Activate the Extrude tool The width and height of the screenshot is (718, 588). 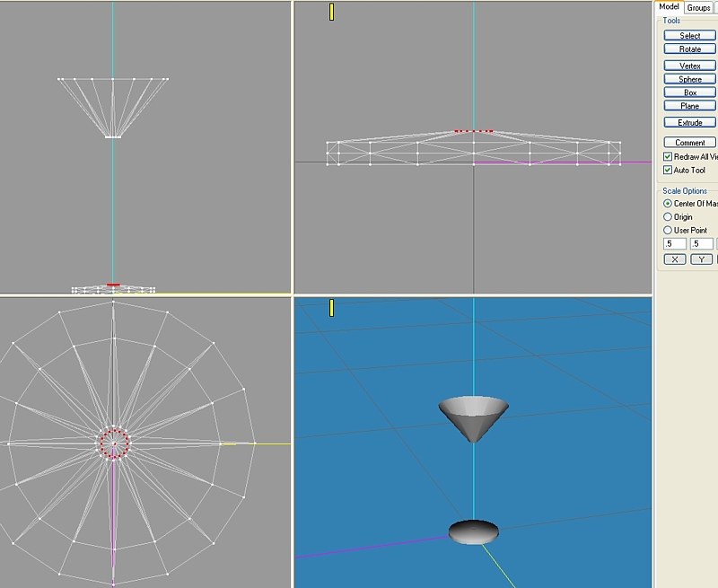pos(689,122)
